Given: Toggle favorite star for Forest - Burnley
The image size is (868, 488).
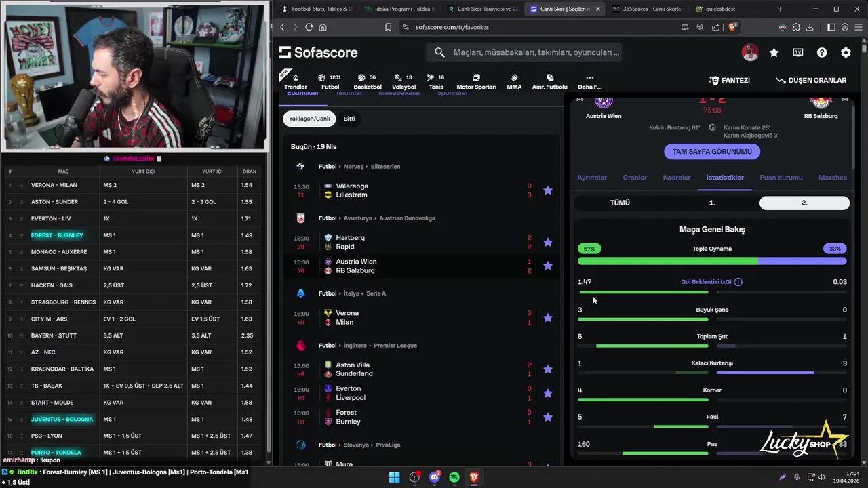Looking at the screenshot, I should pos(548,417).
